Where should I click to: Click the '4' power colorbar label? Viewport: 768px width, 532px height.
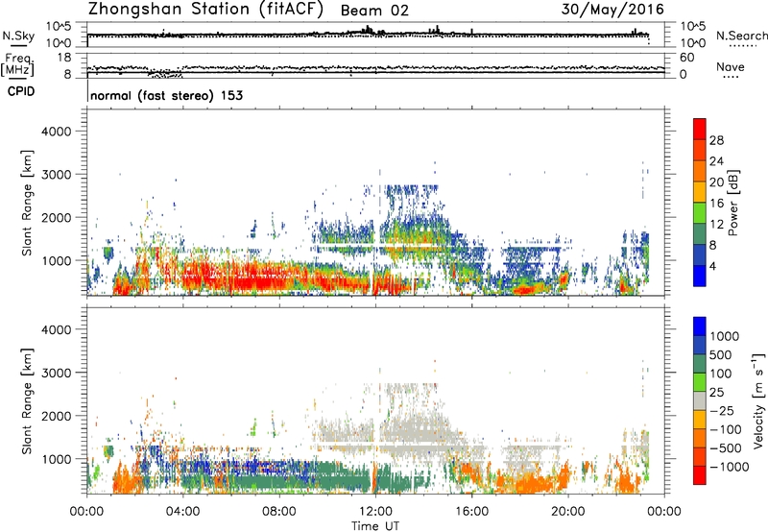coord(713,266)
